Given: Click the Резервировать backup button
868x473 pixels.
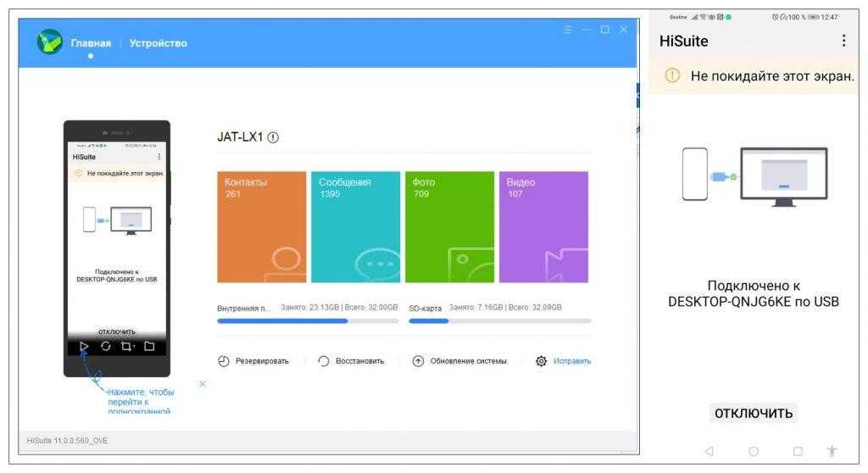Looking at the screenshot, I should coord(253,361).
